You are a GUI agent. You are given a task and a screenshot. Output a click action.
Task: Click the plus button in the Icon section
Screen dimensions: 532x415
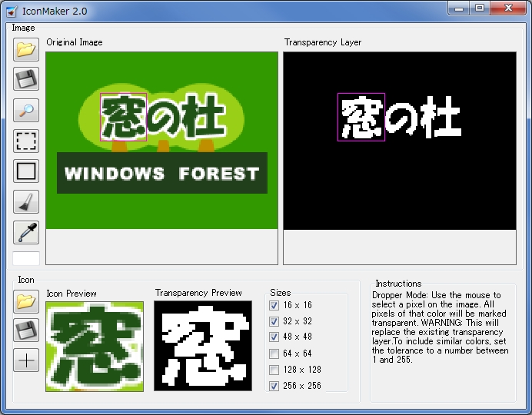coord(26,360)
